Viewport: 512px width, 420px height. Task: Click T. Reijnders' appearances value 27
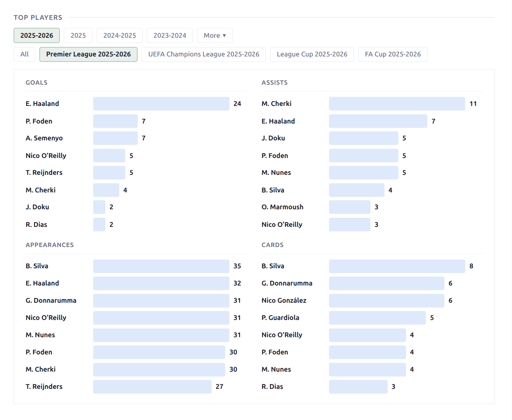click(x=219, y=387)
